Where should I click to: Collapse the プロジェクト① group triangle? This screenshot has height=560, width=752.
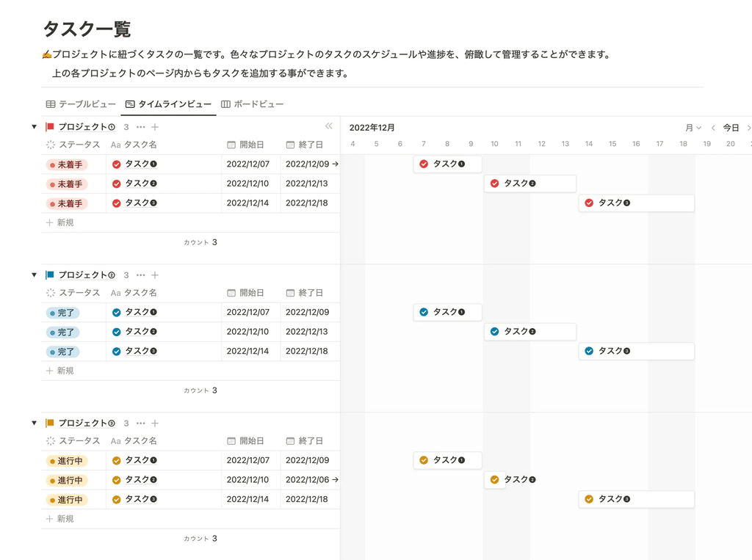pos(34,127)
